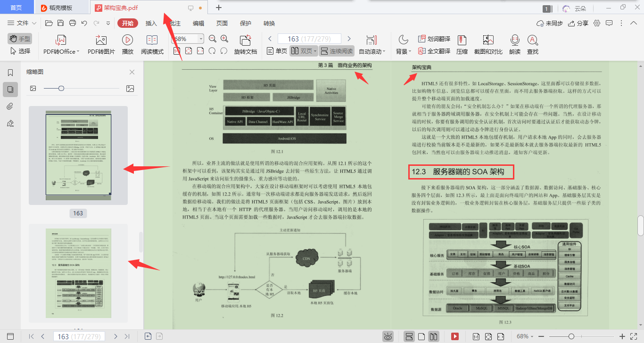Click PDF转Office conversion tool
644x343 pixels.
point(61,45)
